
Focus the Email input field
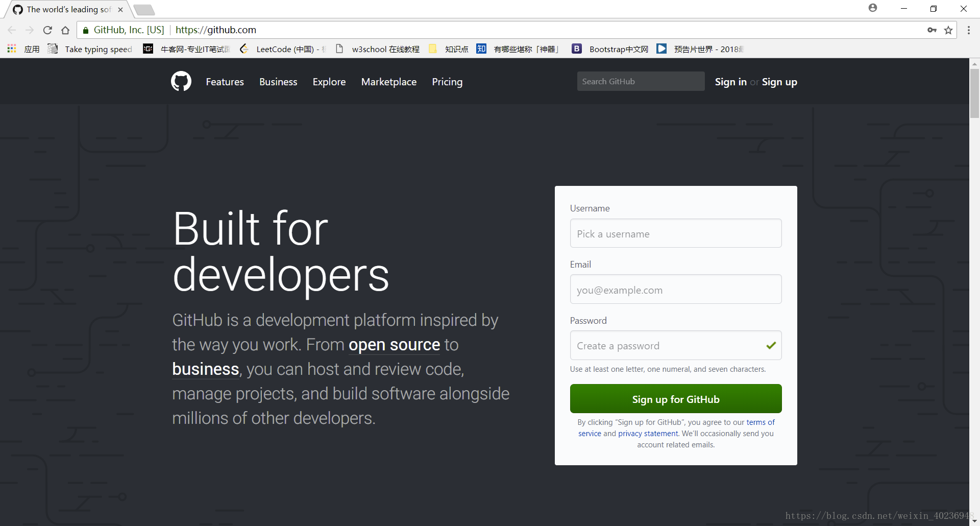[x=676, y=290]
